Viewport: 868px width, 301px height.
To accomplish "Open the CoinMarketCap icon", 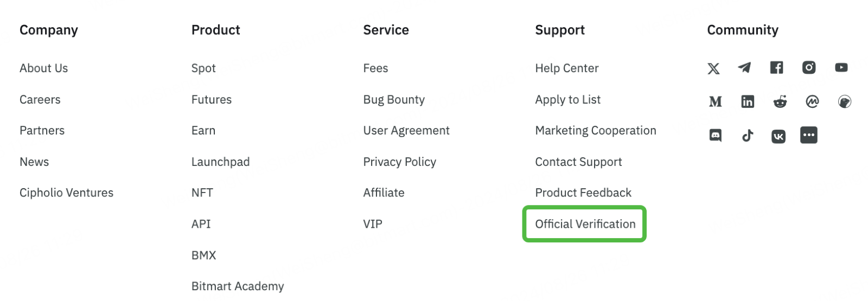I will 812,101.
